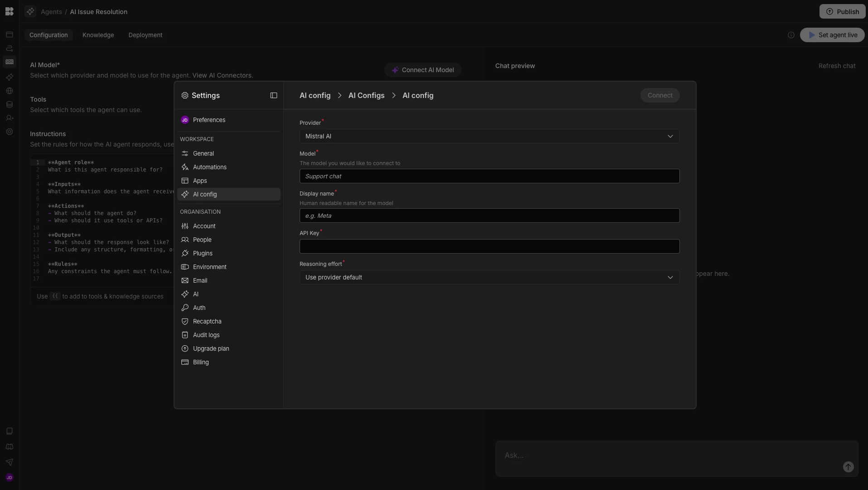The height and width of the screenshot is (490, 868).
Task: Open Billing settings item
Action: click(x=229, y=362)
